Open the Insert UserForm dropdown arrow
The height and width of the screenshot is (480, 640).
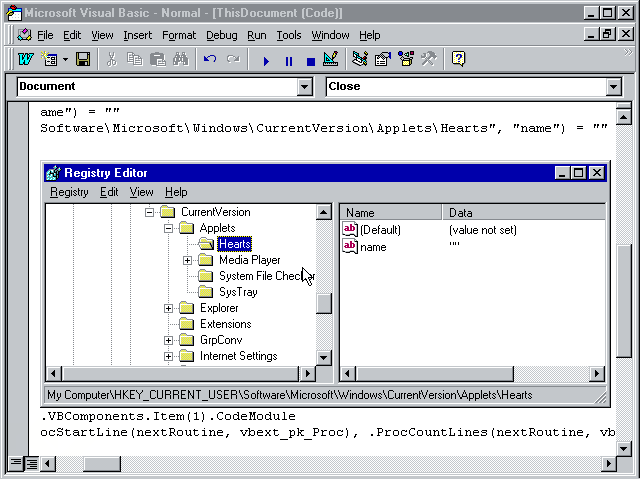click(x=65, y=60)
